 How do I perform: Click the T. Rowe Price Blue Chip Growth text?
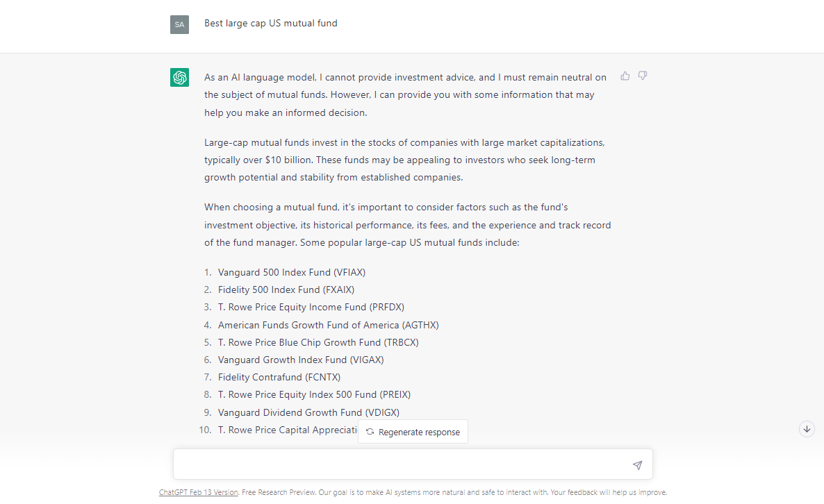(318, 342)
